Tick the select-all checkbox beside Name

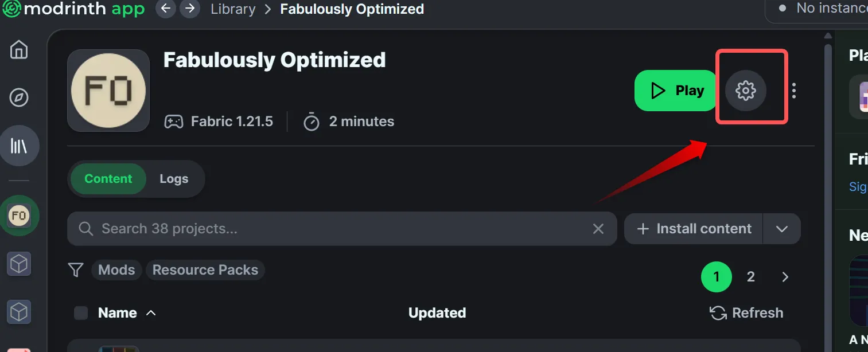tap(81, 313)
